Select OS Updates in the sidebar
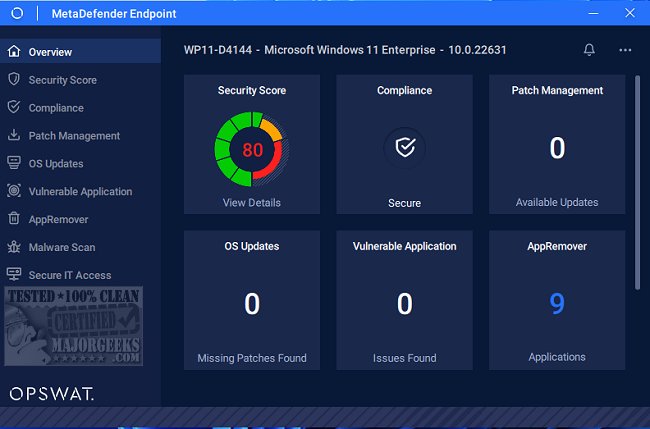 click(80, 163)
